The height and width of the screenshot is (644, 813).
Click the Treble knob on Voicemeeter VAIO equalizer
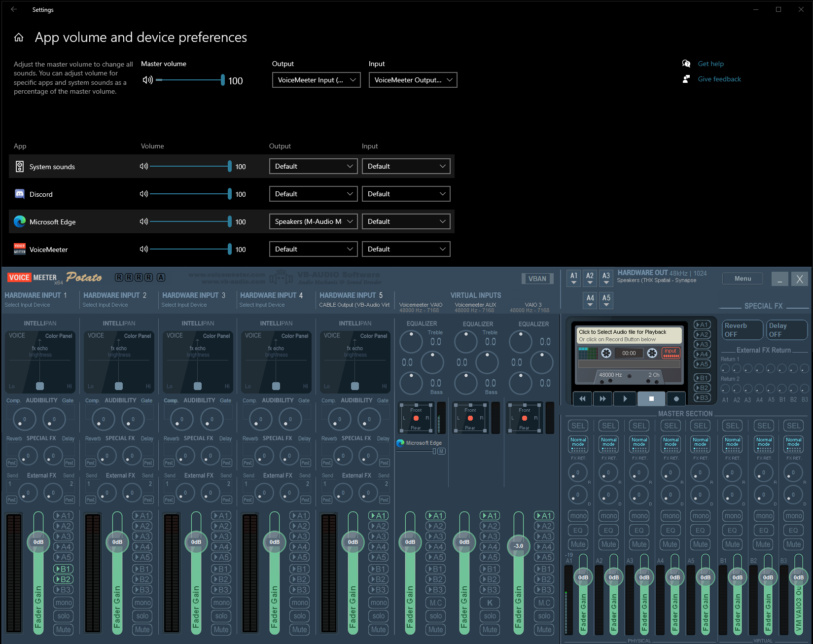[x=411, y=342]
